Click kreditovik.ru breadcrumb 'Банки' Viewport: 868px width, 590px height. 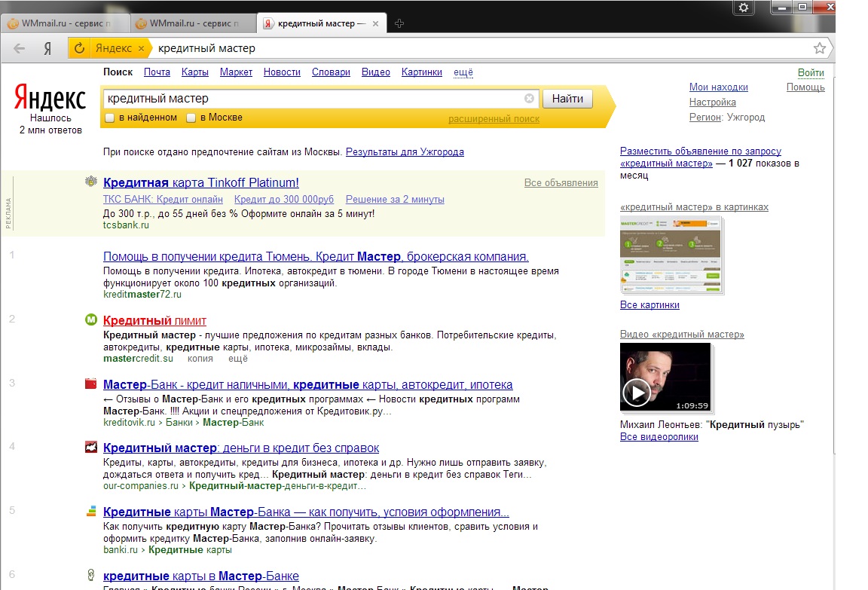coord(179,422)
